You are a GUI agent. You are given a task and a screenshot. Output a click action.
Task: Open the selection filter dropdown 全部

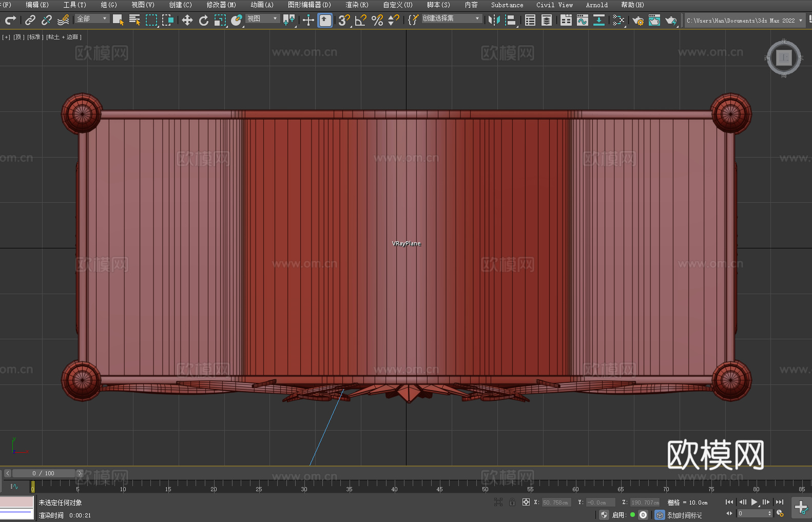tap(92, 18)
